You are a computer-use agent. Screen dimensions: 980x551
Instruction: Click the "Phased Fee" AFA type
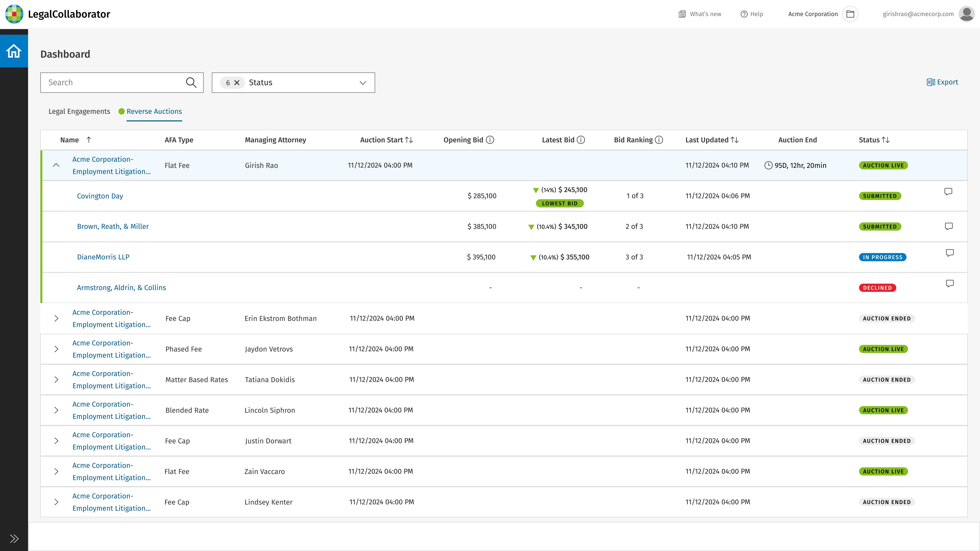(x=183, y=349)
